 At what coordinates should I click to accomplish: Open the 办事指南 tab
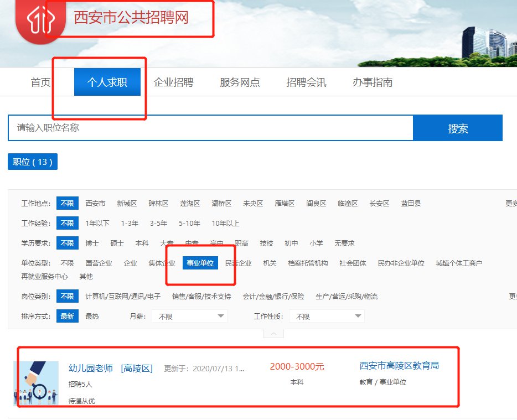[x=373, y=82]
